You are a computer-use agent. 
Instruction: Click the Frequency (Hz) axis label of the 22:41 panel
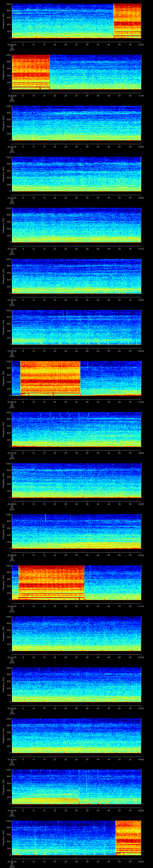(3, 633)
